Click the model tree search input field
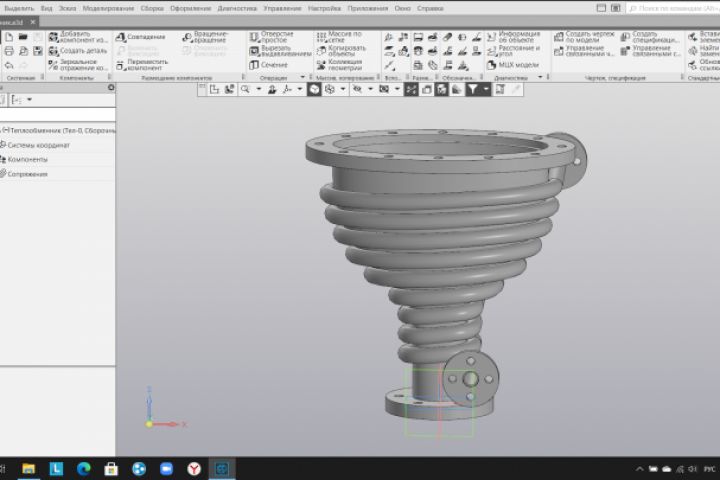This screenshot has width=720, height=480. point(57,114)
